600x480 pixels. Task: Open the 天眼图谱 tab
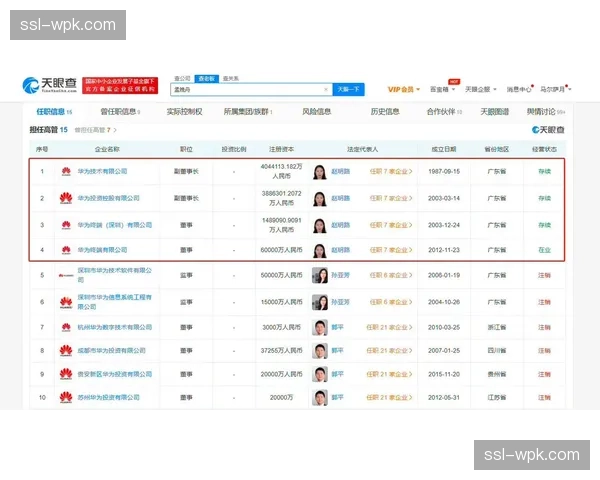click(x=494, y=112)
